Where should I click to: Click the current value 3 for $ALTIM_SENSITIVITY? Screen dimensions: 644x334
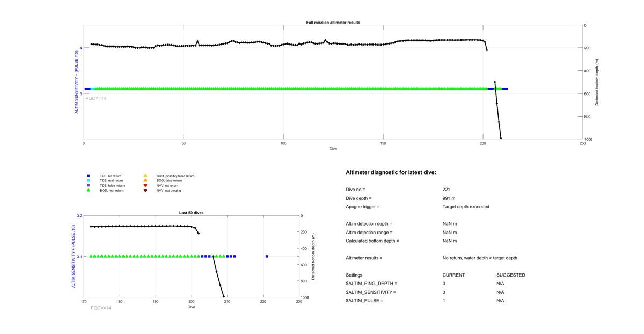pos(444,292)
